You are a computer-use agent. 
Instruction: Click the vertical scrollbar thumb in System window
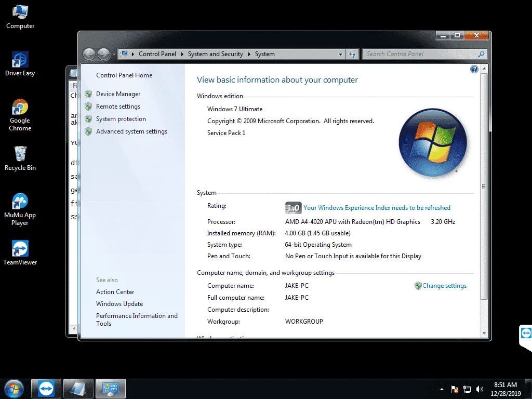(484, 187)
